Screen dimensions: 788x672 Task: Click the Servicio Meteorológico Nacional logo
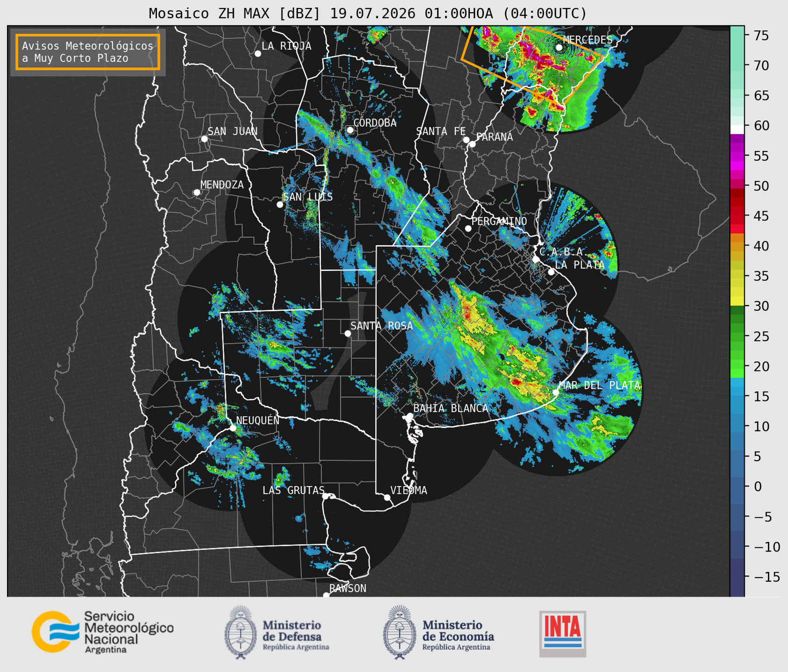(x=102, y=632)
